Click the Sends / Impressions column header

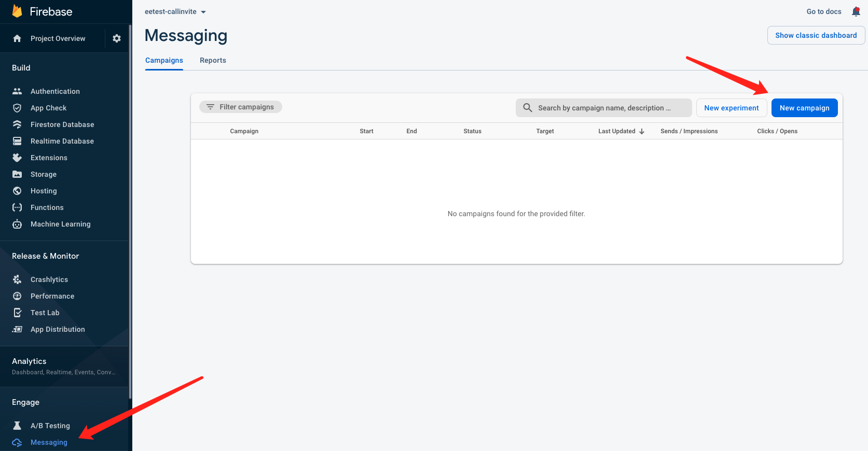point(689,131)
